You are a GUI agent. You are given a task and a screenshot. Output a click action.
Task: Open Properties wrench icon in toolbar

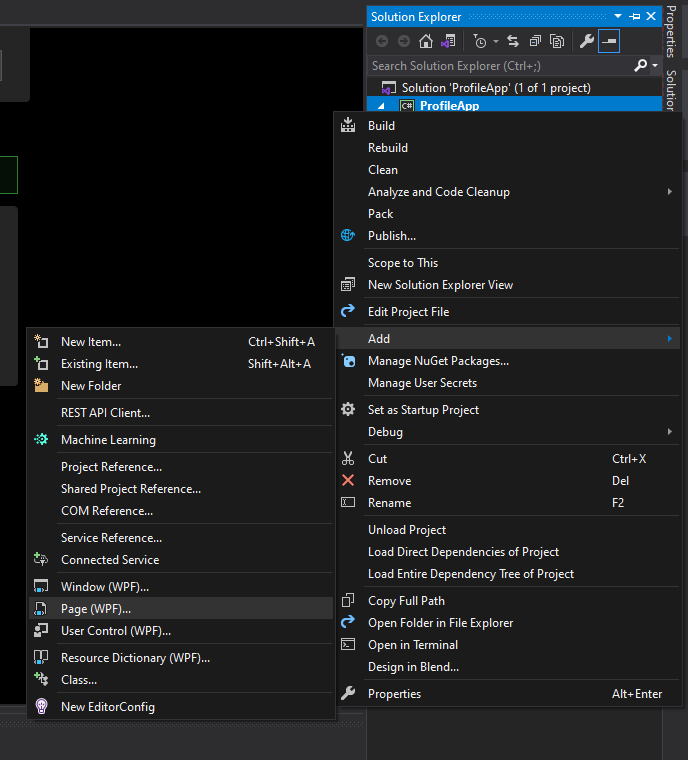point(587,41)
